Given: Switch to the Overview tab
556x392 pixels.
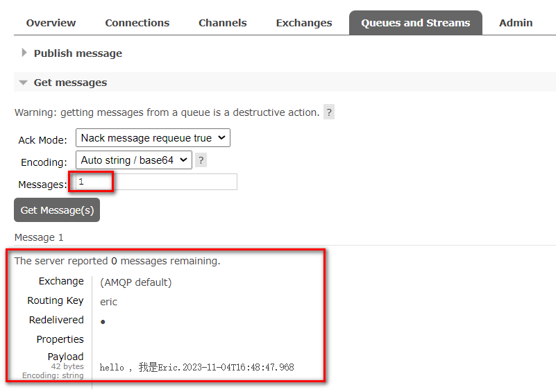Looking at the screenshot, I should [x=51, y=23].
